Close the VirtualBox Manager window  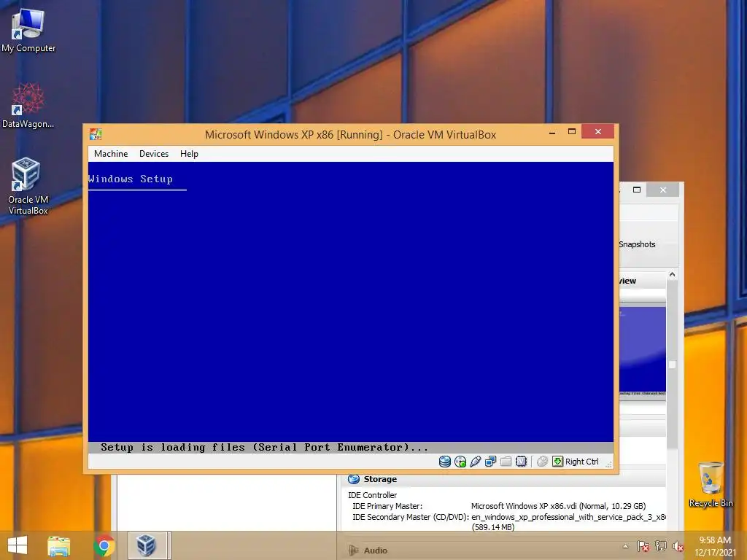pos(662,190)
